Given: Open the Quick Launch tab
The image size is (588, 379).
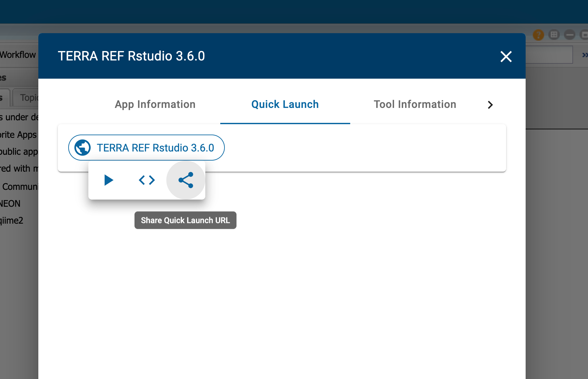Looking at the screenshot, I should (285, 104).
